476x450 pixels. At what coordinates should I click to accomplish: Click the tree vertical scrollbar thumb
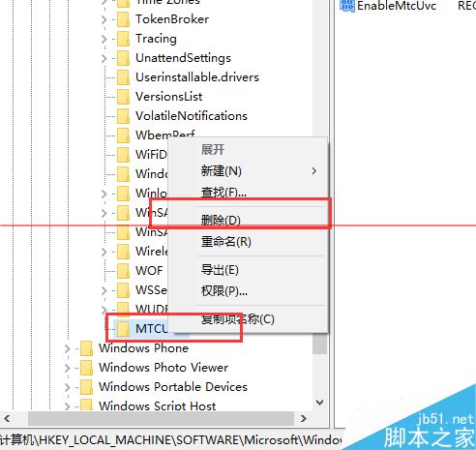pyautogui.click(x=320, y=344)
